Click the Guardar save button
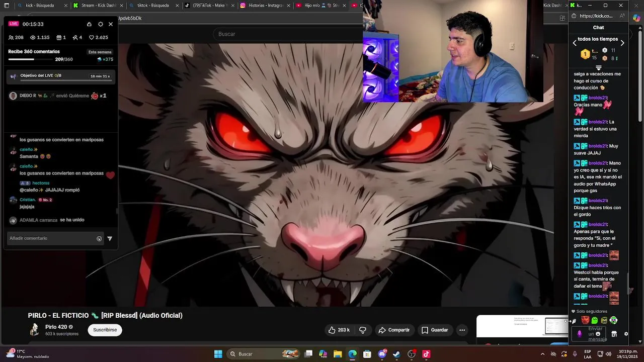The image size is (644, 362). [435, 330]
